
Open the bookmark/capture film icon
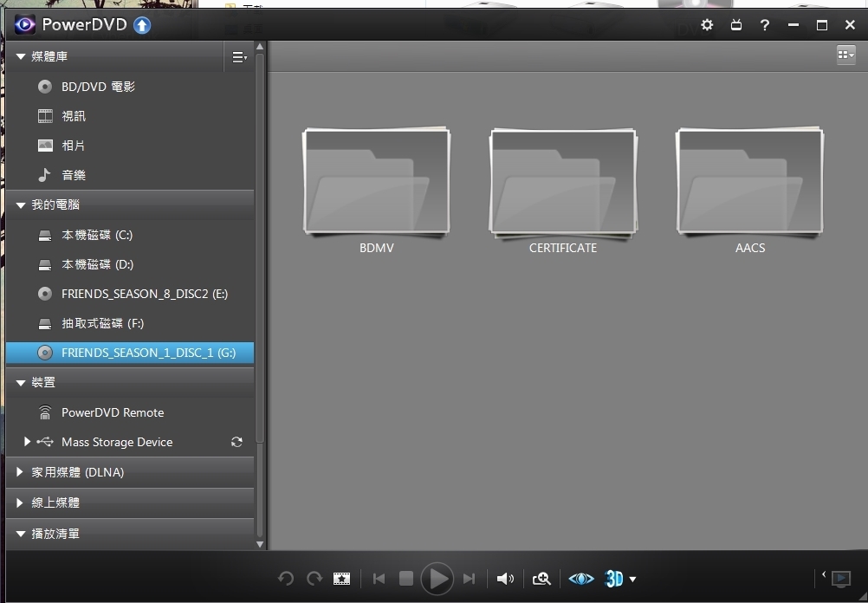click(x=341, y=579)
